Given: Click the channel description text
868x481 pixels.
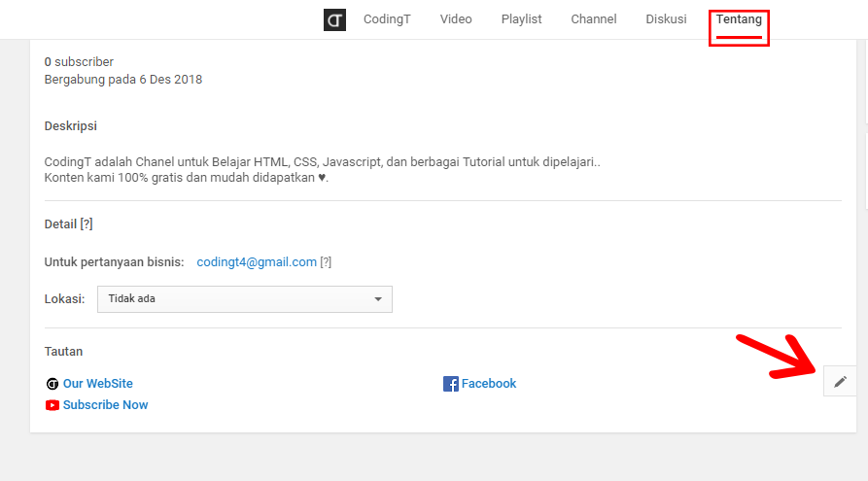Looking at the screenshot, I should coord(322,170).
